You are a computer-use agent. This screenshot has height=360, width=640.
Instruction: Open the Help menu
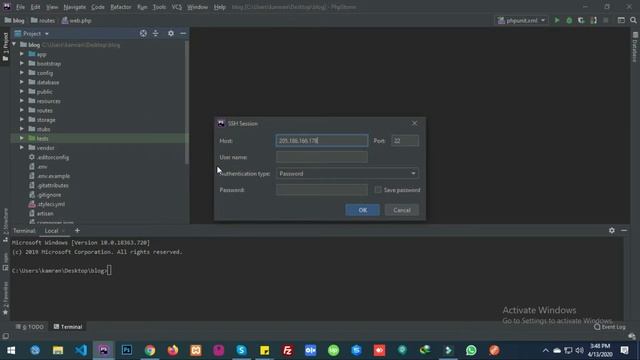tap(220, 7)
